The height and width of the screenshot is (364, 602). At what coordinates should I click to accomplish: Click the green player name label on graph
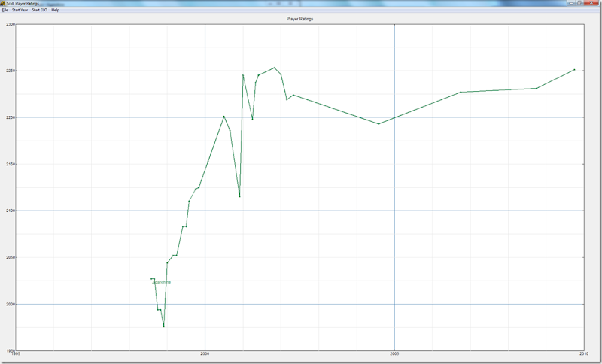tap(162, 282)
